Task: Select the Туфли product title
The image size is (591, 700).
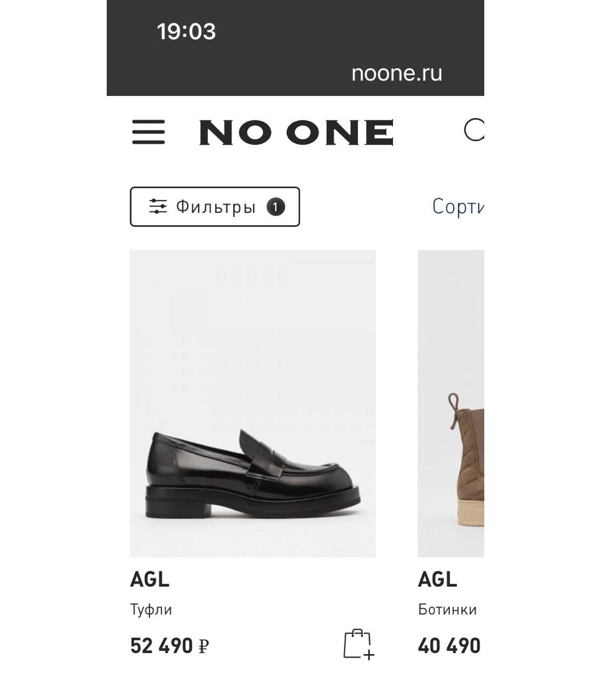Action: (151, 609)
